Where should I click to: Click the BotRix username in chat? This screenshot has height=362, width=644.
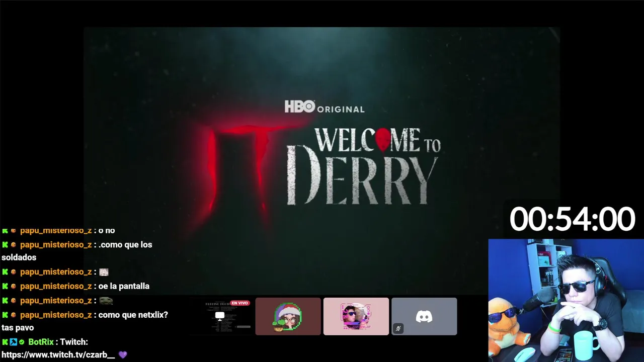pyautogui.click(x=41, y=342)
